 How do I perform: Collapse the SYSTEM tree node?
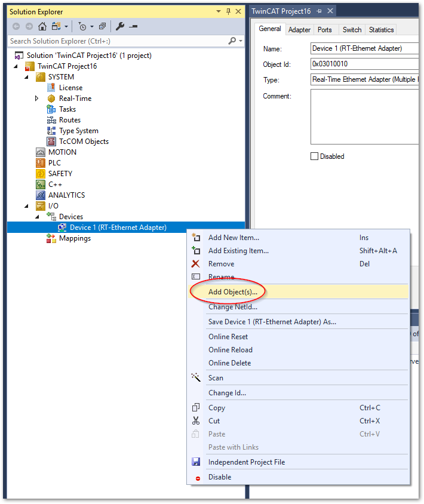pyautogui.click(x=27, y=77)
